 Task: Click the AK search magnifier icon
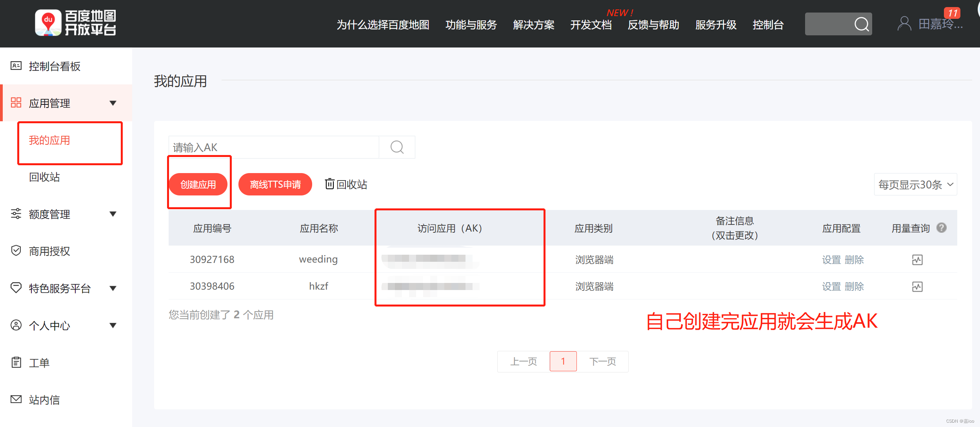(x=397, y=147)
